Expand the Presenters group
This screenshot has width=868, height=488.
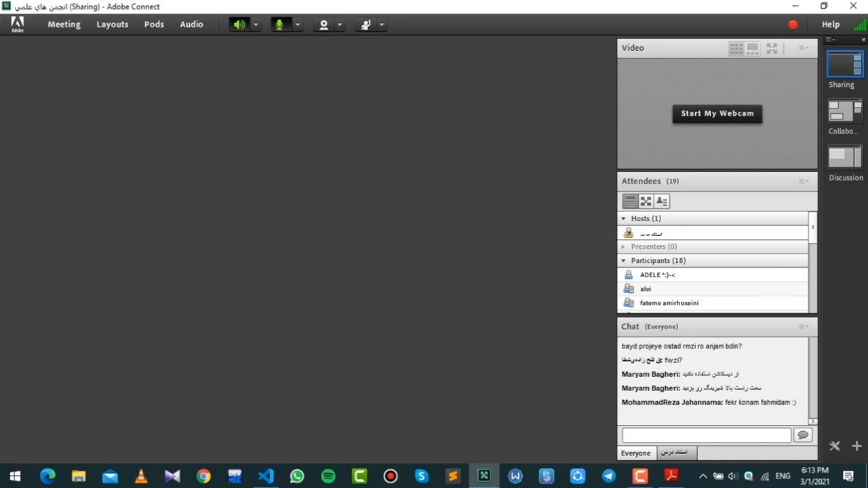click(624, 247)
